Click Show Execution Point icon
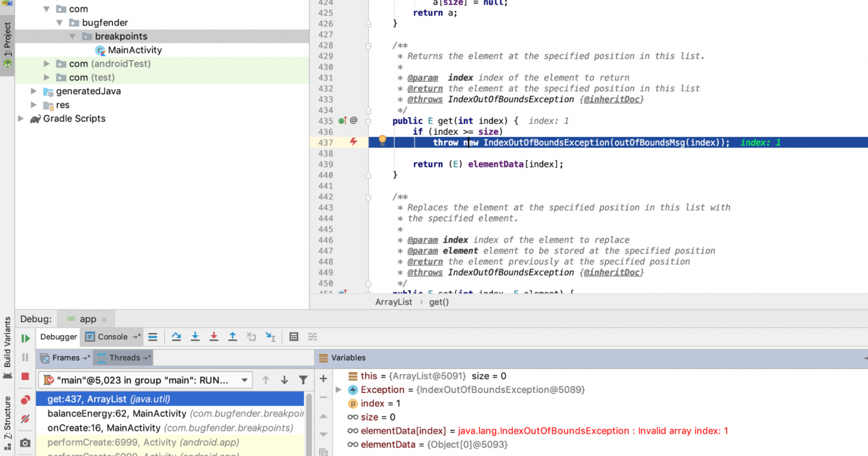Screen dimensions: 868x456 click(153, 337)
